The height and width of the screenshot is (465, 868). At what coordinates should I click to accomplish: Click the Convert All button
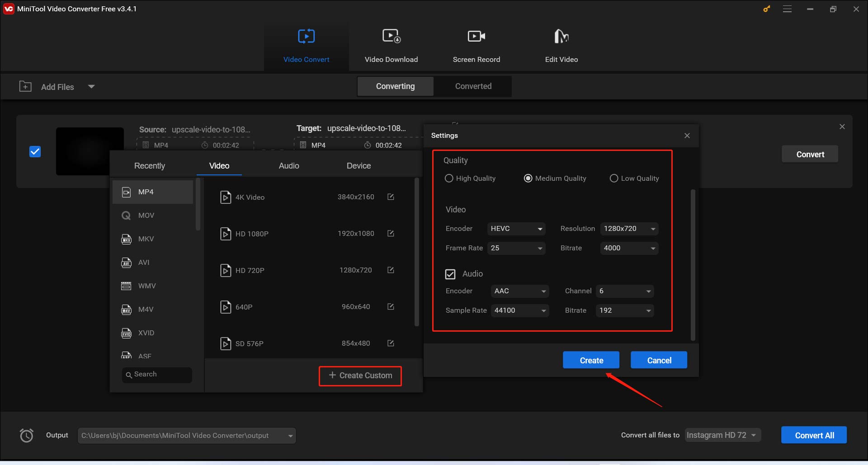coord(814,435)
